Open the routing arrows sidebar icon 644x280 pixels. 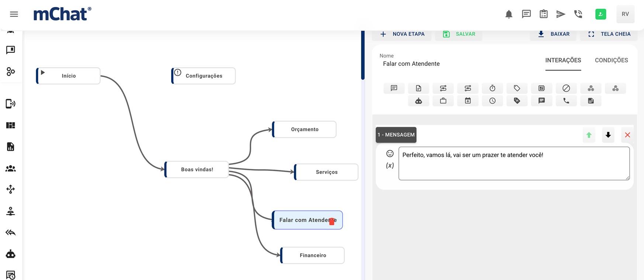[x=11, y=189]
